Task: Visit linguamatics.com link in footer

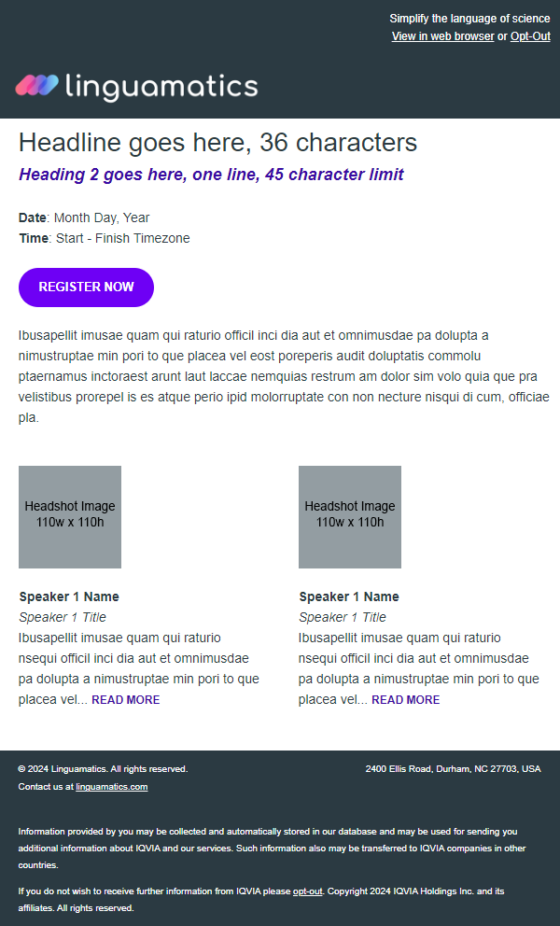Action: tap(112, 787)
